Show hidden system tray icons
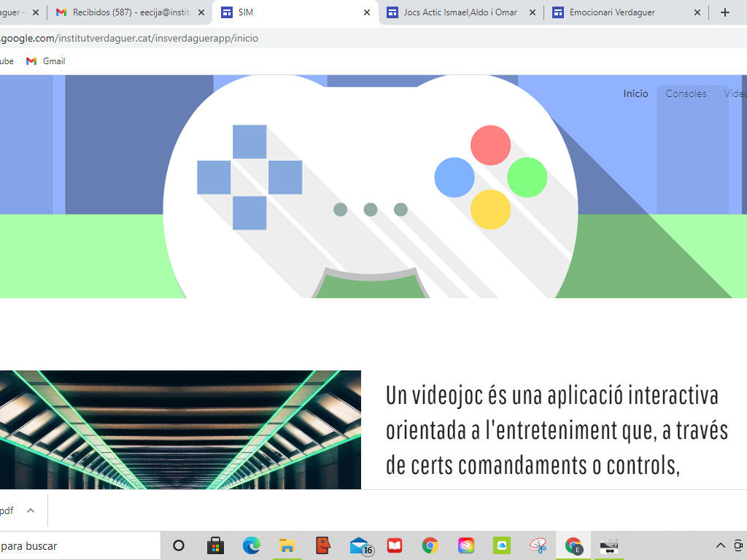The width and height of the screenshot is (747, 560). click(x=720, y=545)
